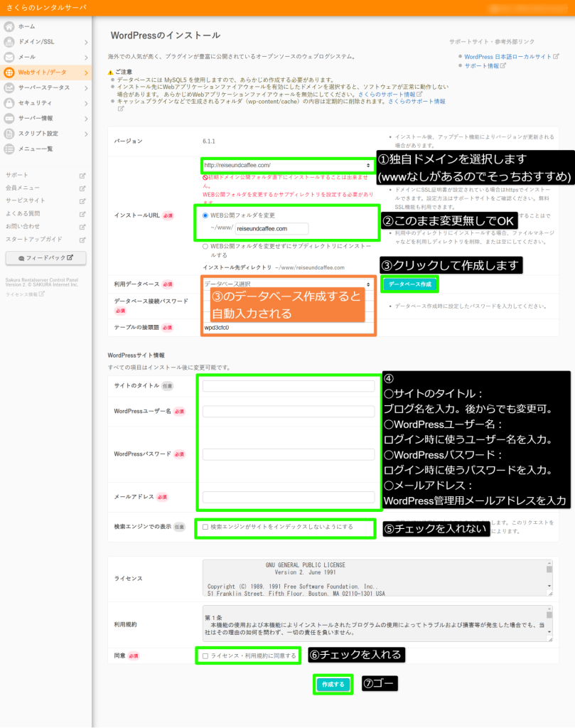Click the サイトのタイトル input field
575x728 pixels.
(x=288, y=386)
